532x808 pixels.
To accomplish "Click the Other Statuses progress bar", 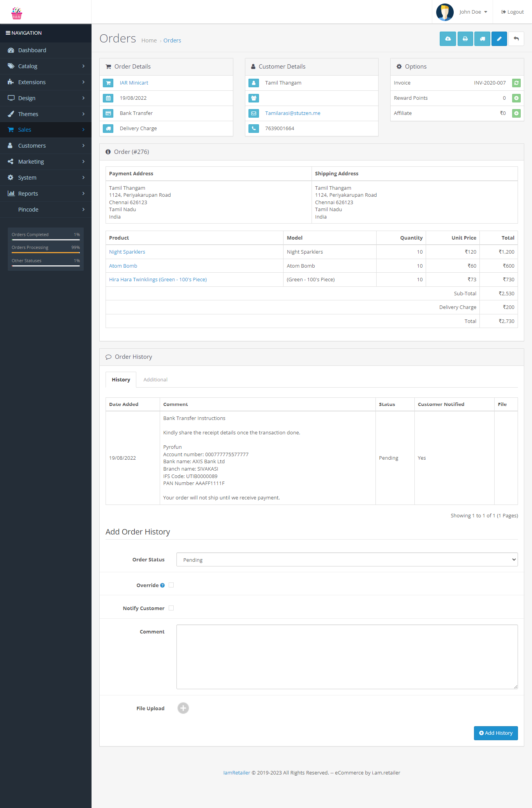I will [46, 266].
